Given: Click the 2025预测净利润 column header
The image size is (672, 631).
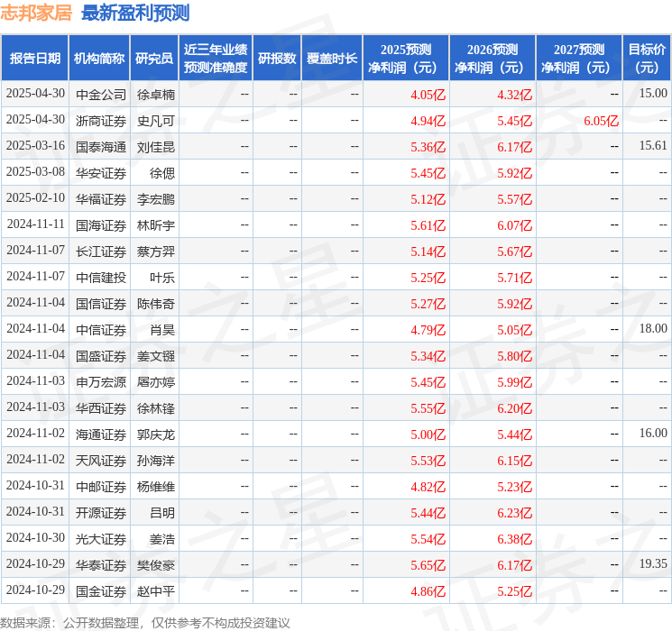Looking at the screenshot, I should 406,59.
